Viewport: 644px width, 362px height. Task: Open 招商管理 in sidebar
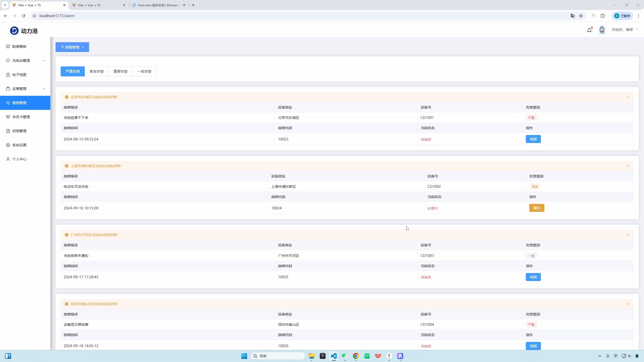tap(19, 131)
